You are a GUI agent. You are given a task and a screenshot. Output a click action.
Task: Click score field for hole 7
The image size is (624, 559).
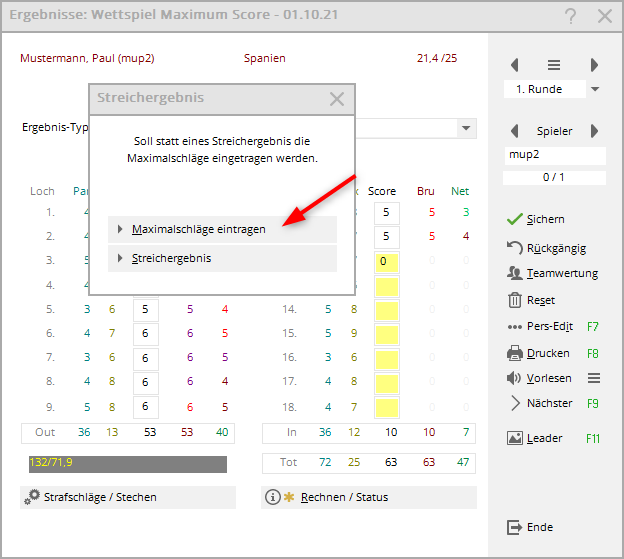(146, 359)
